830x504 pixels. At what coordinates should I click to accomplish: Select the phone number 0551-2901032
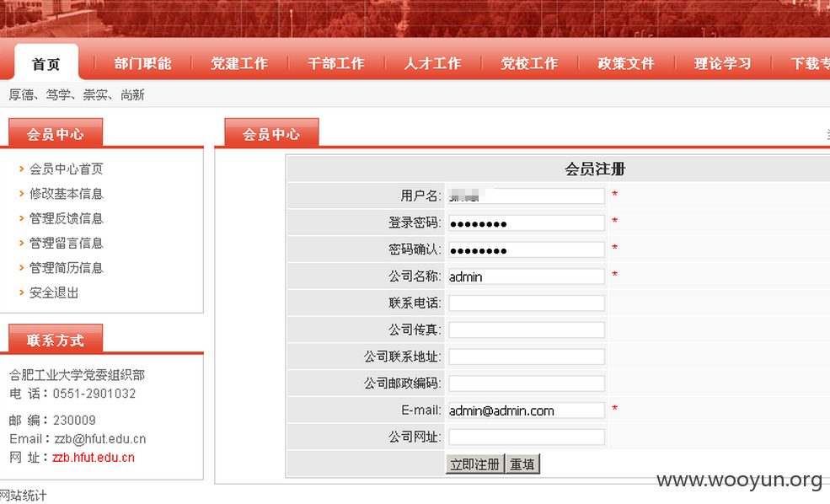94,394
